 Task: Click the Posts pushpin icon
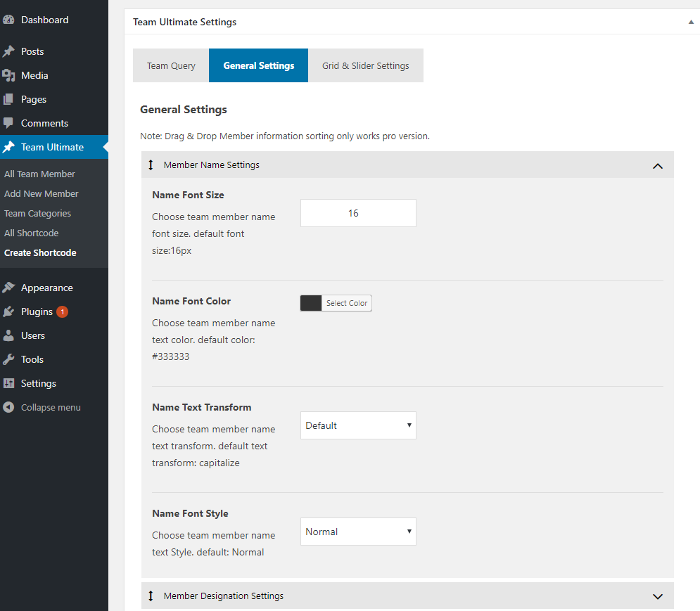[8, 51]
